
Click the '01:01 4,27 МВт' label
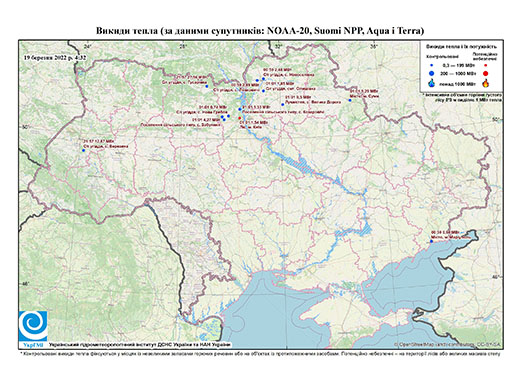point(207,119)
